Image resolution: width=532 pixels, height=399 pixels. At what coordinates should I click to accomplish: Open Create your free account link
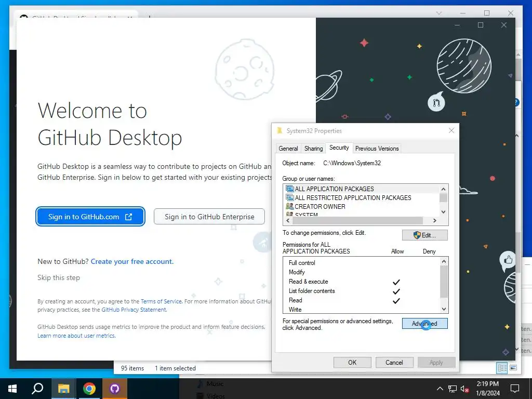(132, 261)
